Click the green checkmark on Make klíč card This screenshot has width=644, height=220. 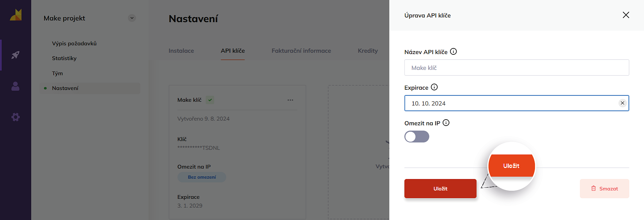(210, 100)
